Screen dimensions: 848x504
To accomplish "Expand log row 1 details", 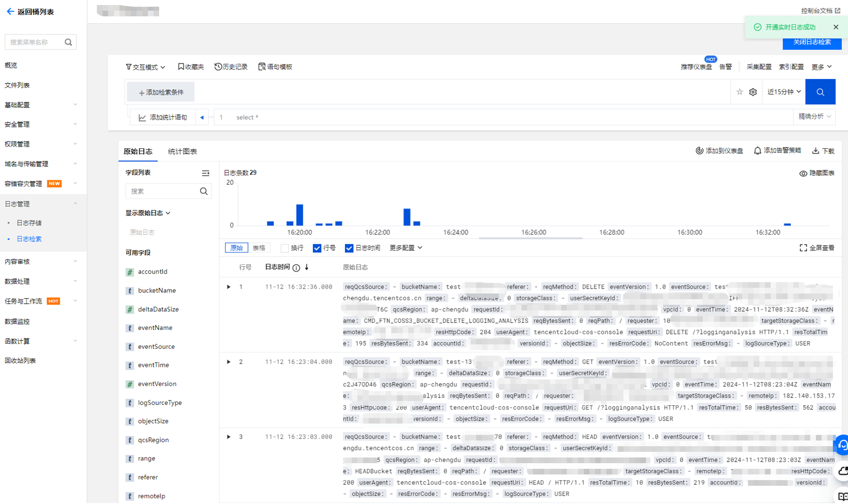I will (x=229, y=287).
